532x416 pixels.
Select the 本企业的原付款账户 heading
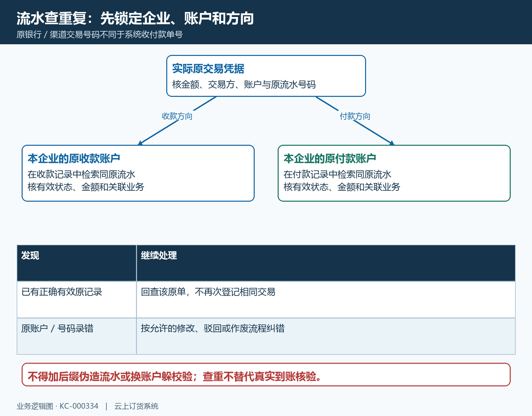click(x=330, y=158)
